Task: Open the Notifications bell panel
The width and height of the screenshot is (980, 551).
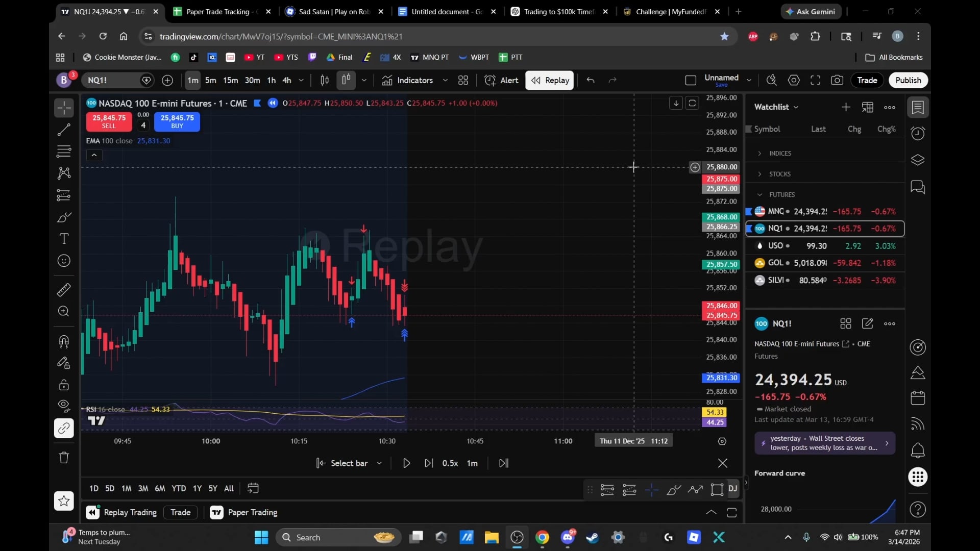Action: tap(917, 450)
